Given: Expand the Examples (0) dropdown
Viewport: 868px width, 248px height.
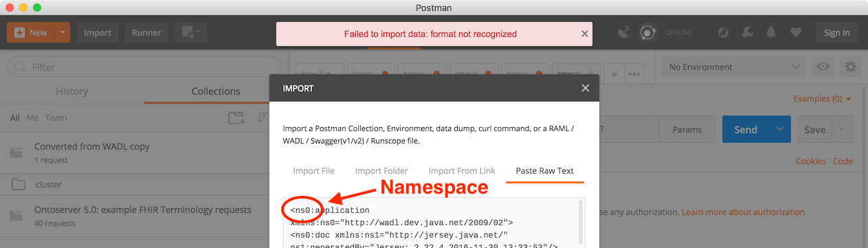Looking at the screenshot, I should point(823,99).
